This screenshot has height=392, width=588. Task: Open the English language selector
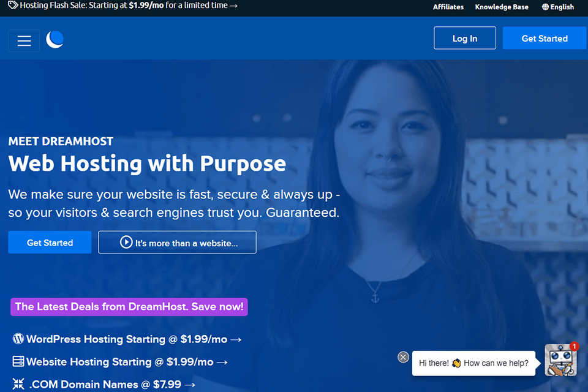[557, 7]
